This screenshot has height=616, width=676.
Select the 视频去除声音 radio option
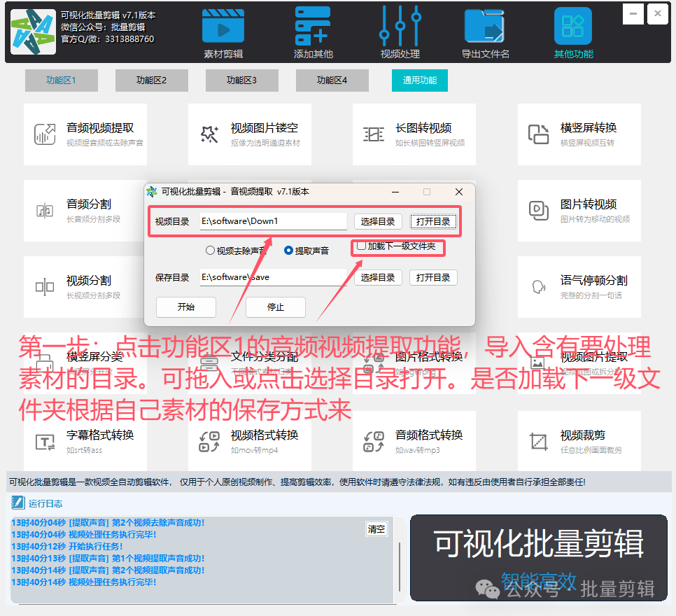pyautogui.click(x=210, y=250)
